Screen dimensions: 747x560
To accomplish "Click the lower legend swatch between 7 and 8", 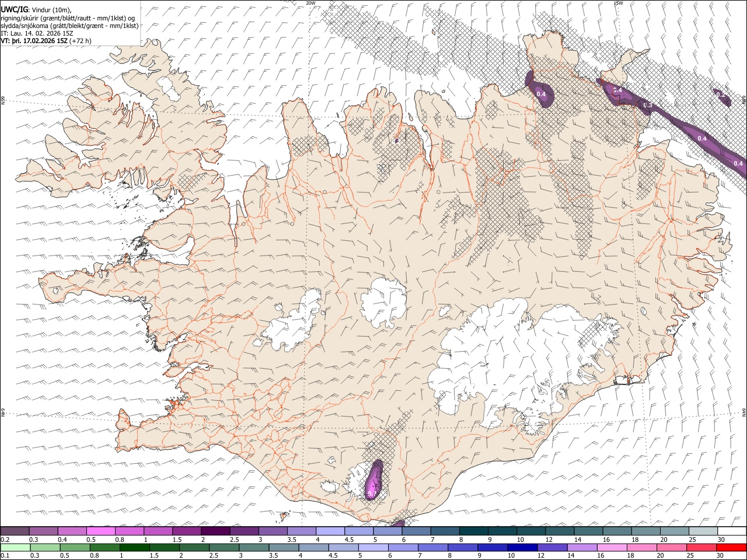I will (x=433, y=547).
